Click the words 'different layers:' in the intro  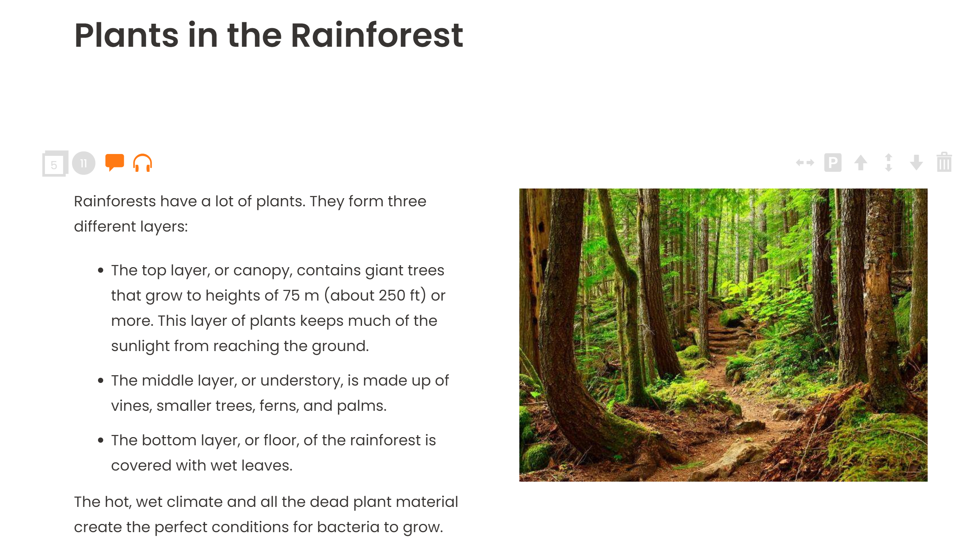pos(131,226)
